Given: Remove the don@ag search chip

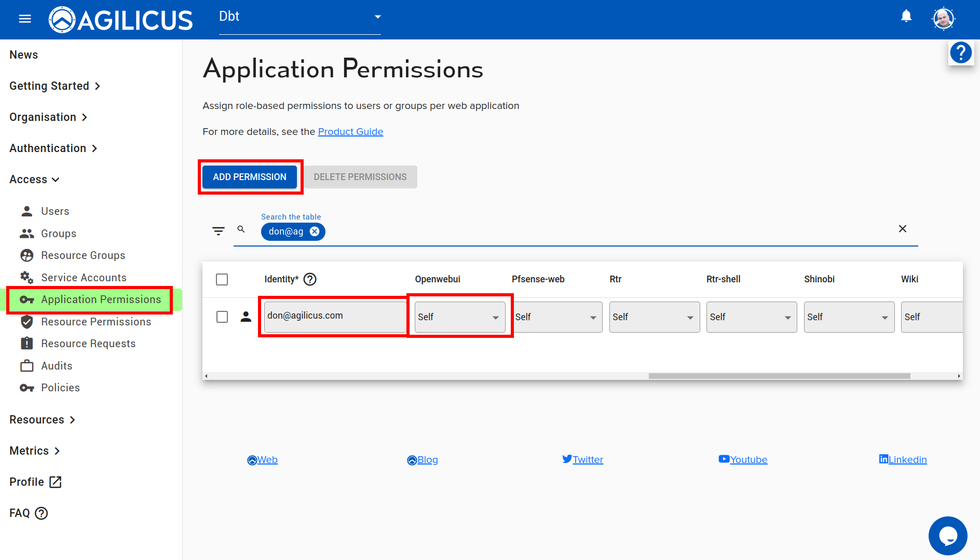Looking at the screenshot, I should point(315,231).
